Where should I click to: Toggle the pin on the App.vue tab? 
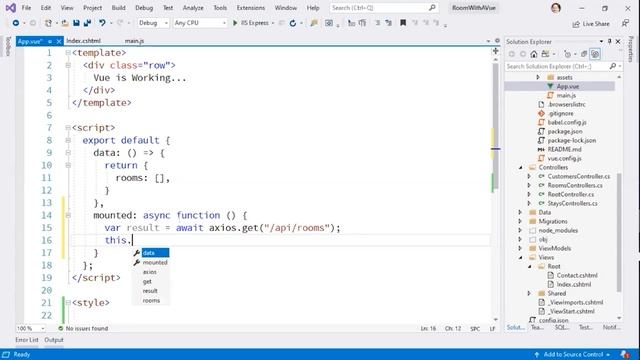click(50, 41)
